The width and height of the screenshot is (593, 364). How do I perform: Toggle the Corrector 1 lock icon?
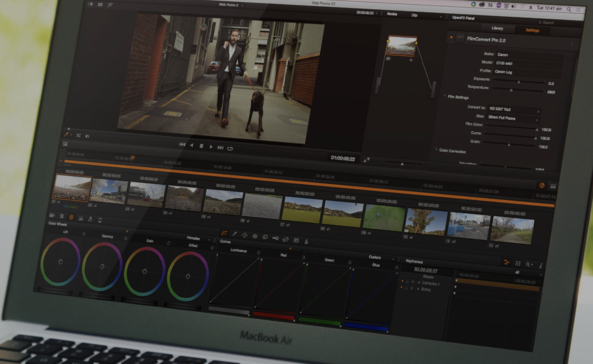407,282
